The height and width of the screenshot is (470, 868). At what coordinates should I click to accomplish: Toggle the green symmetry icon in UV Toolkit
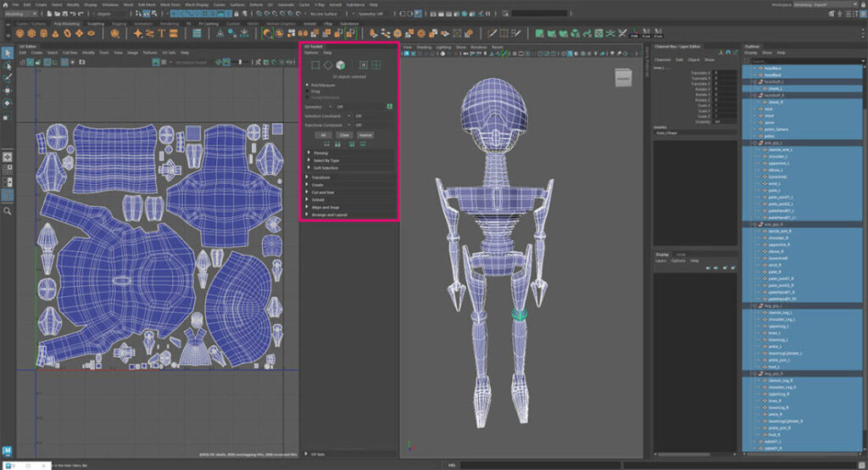click(x=390, y=106)
